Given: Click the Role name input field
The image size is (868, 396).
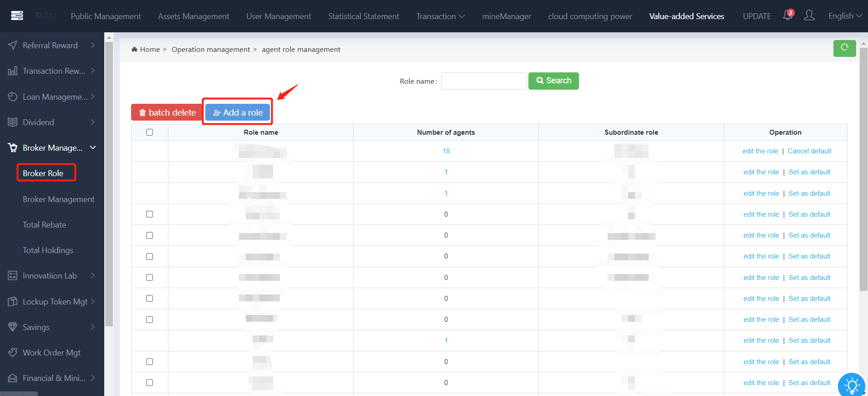Looking at the screenshot, I should [484, 81].
